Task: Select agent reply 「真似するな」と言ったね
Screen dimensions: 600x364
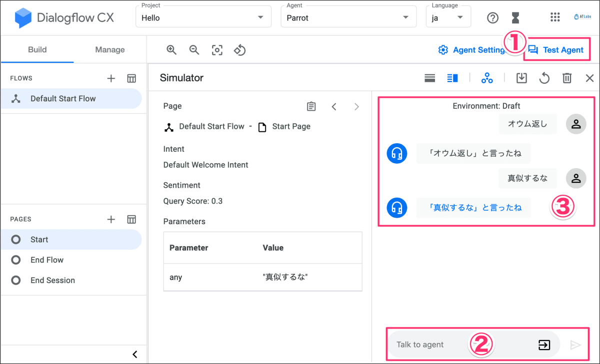Action: click(x=473, y=207)
